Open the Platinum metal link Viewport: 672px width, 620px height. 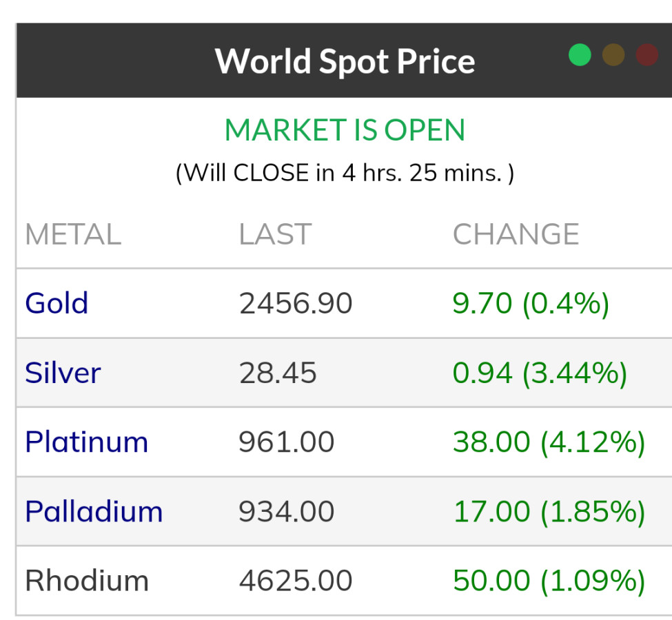tap(86, 442)
